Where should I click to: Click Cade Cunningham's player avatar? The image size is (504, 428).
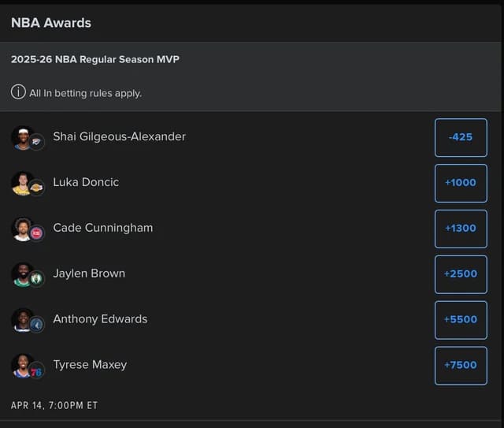point(24,229)
